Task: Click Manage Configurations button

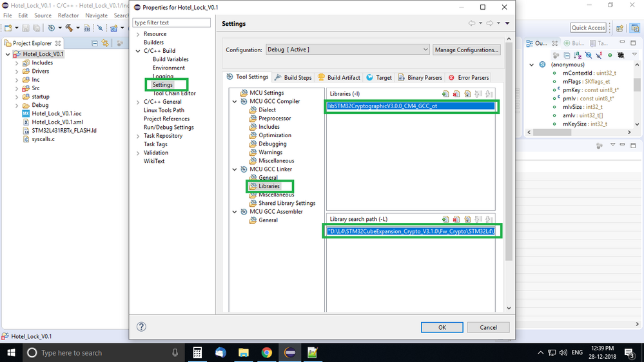Action: click(467, 50)
